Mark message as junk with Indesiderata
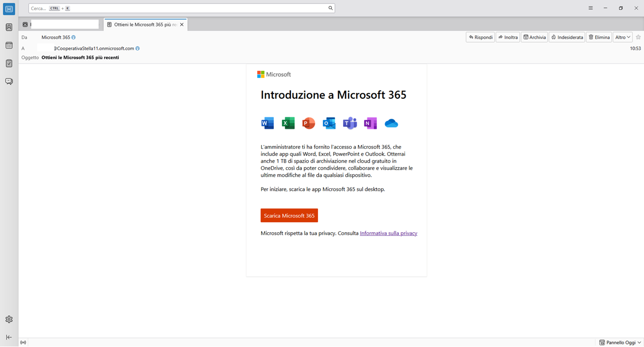The width and height of the screenshot is (644, 347). [x=567, y=37]
